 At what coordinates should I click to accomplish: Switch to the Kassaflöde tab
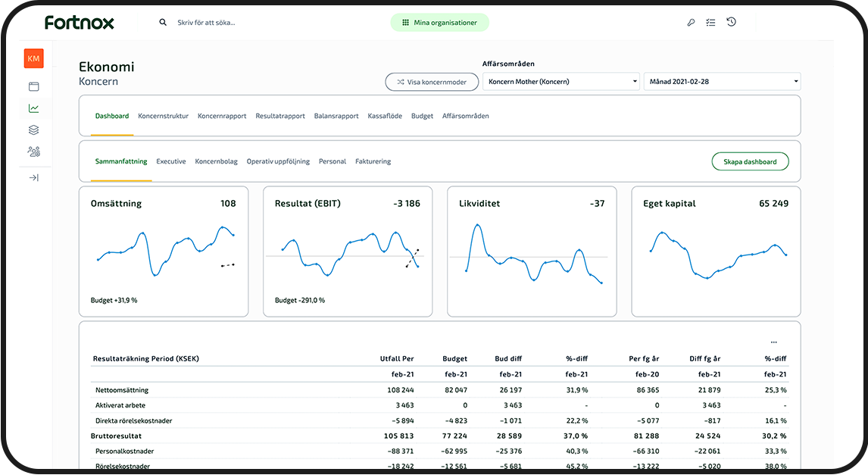(385, 116)
